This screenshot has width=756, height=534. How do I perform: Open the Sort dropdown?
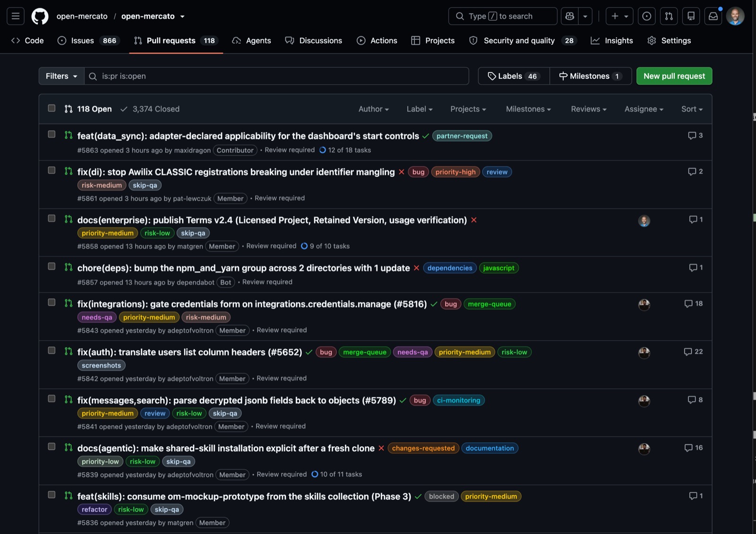tap(692, 109)
